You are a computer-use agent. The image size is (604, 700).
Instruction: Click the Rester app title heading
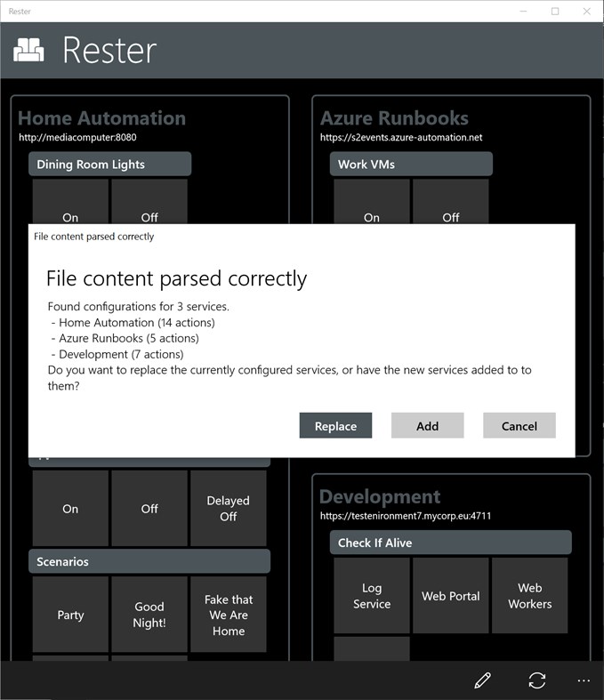109,50
